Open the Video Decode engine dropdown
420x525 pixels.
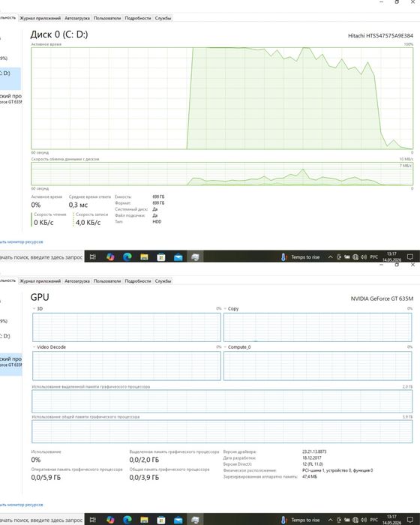[x=34, y=347]
